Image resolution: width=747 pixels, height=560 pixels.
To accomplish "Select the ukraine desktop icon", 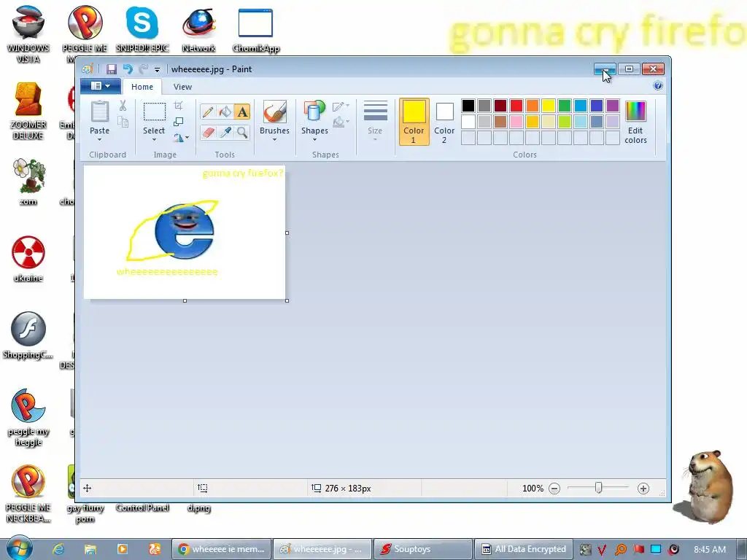I will 28,259.
